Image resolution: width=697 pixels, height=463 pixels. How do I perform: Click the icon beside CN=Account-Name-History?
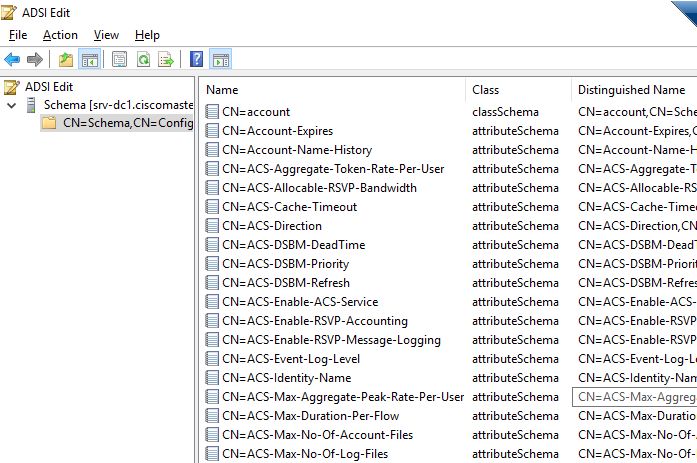212,150
